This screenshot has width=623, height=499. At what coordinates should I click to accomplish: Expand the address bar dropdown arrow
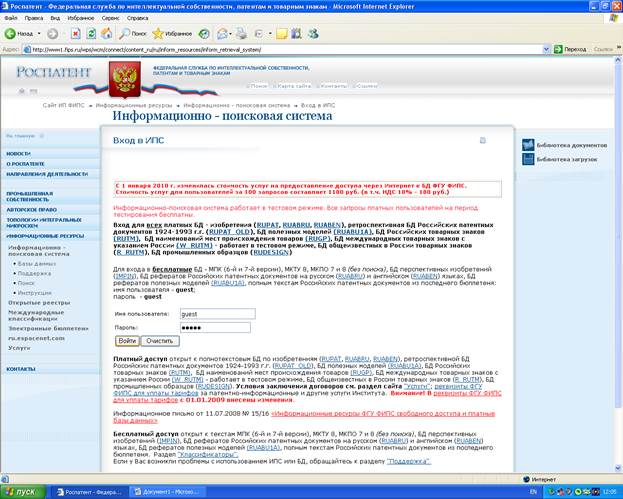(x=546, y=50)
